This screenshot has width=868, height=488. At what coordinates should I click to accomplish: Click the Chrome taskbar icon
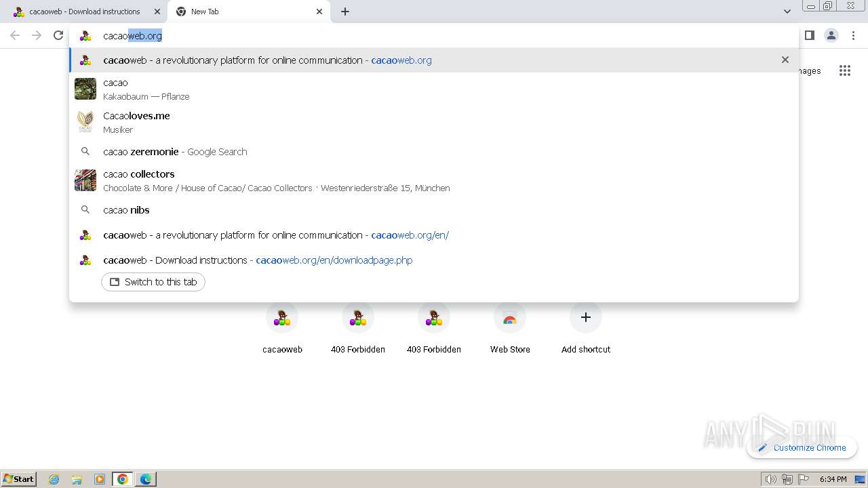[123, 479]
